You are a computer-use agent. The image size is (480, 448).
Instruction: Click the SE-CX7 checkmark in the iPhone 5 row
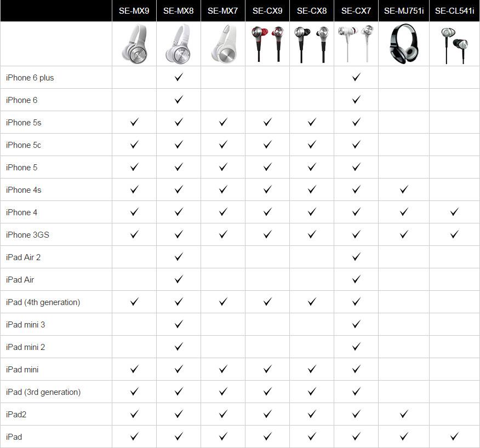356,167
